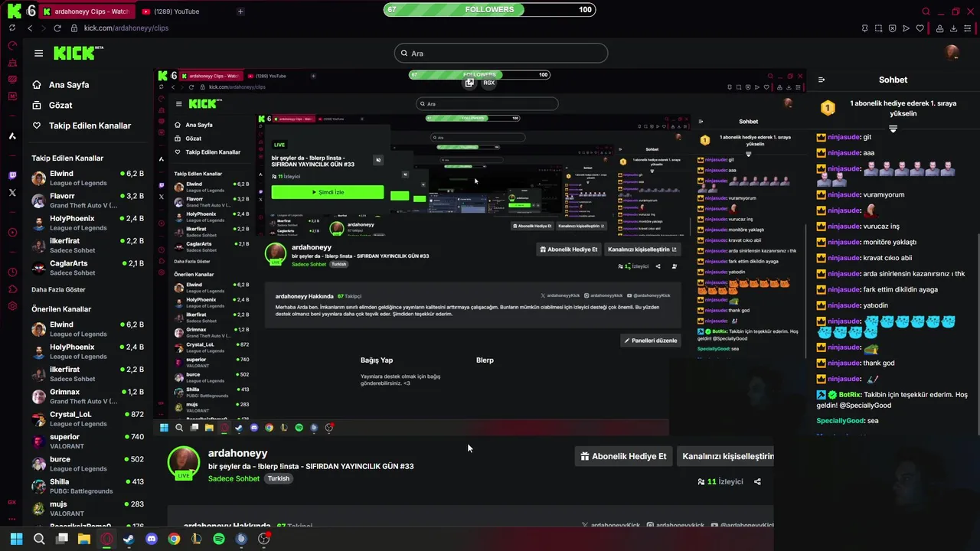The width and height of the screenshot is (980, 551).
Task: Click Abonelik Hediye Et below the stream
Action: pyautogui.click(x=623, y=456)
